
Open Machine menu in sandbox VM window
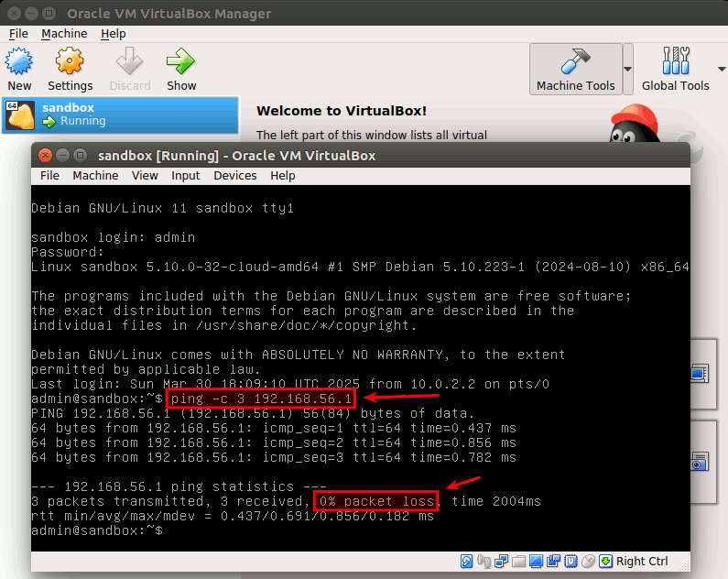coord(95,176)
